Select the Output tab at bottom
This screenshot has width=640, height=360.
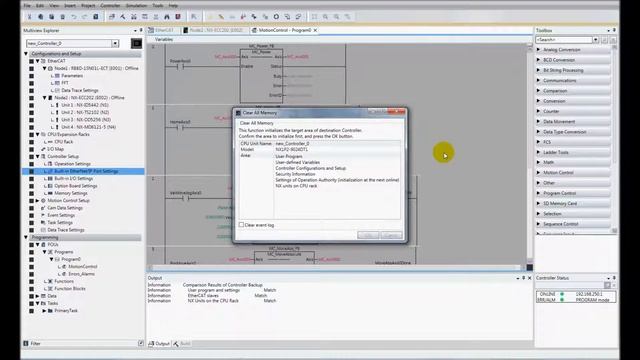(159, 344)
